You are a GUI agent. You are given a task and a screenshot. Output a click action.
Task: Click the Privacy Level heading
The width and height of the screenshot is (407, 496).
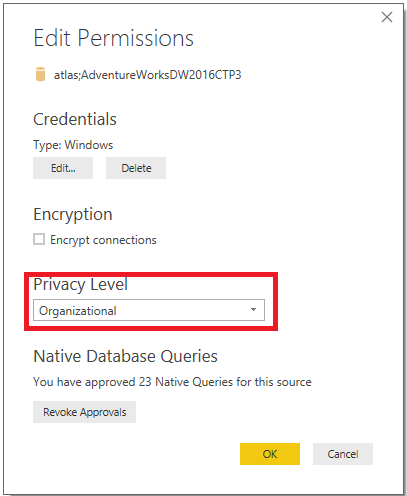pos(80,285)
